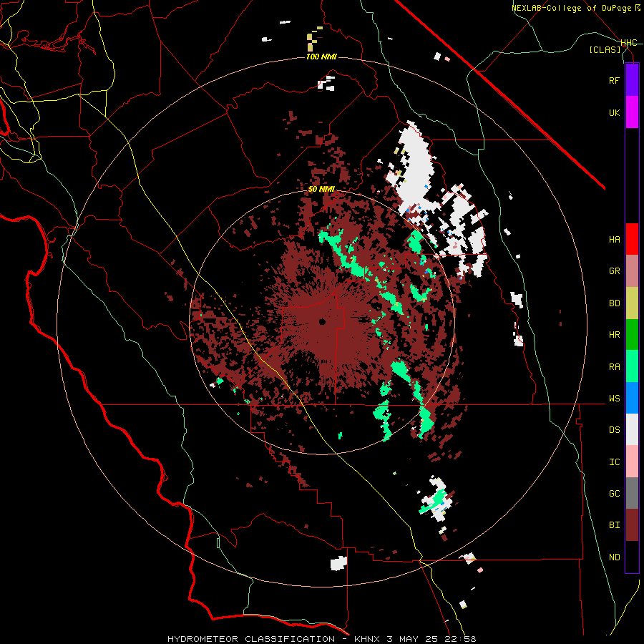The image size is (644, 644).
Task: Click the NEXLAB-College of DuPage credit text
Action: [x=572, y=8]
